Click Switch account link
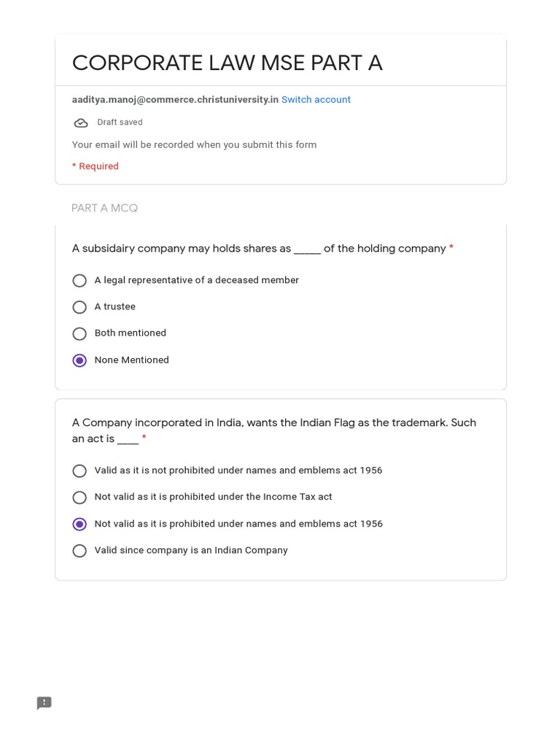Viewport: 560px width, 747px height. pos(316,100)
